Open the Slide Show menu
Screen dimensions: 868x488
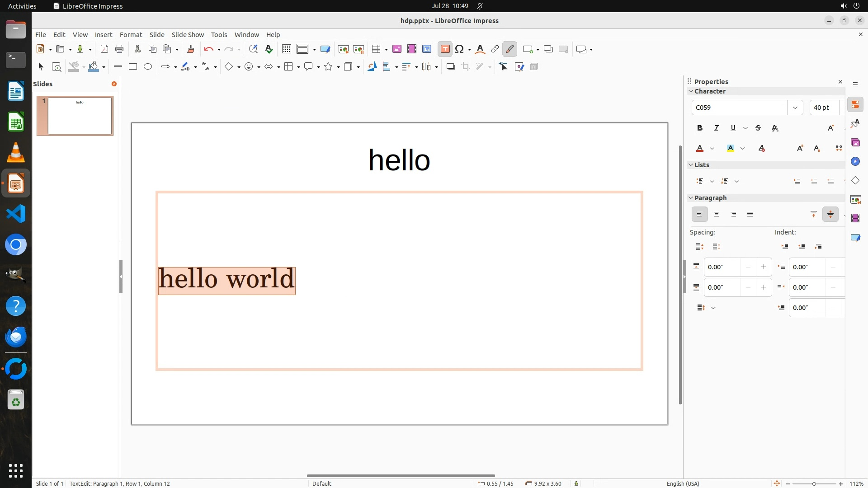[188, 35]
